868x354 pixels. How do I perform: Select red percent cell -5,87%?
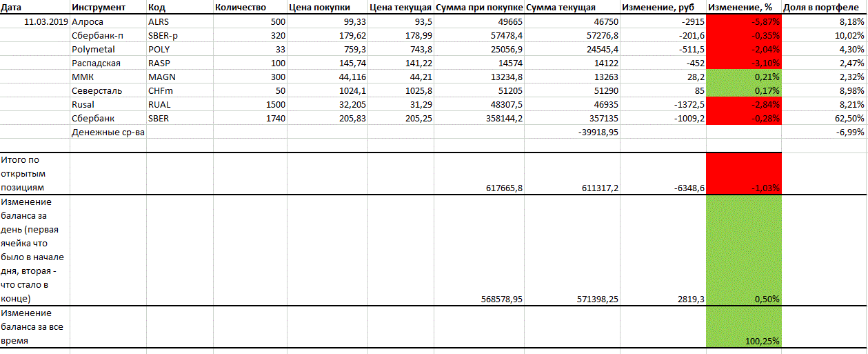coord(744,21)
